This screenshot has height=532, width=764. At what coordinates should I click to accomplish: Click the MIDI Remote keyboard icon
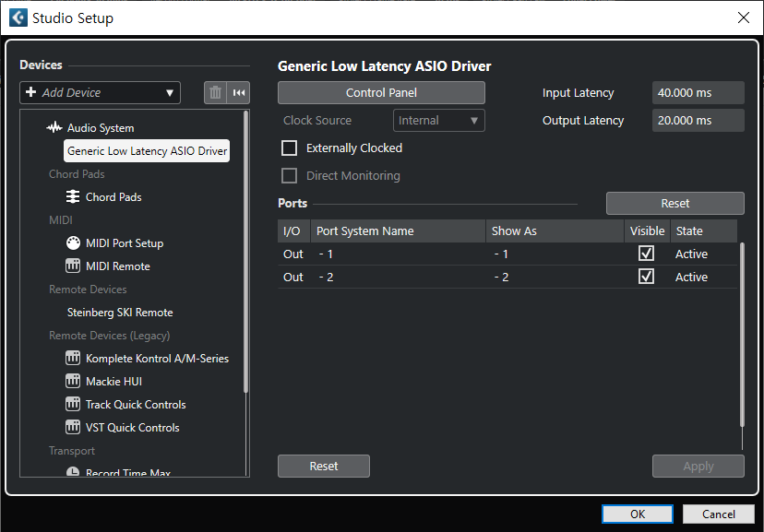coord(73,266)
